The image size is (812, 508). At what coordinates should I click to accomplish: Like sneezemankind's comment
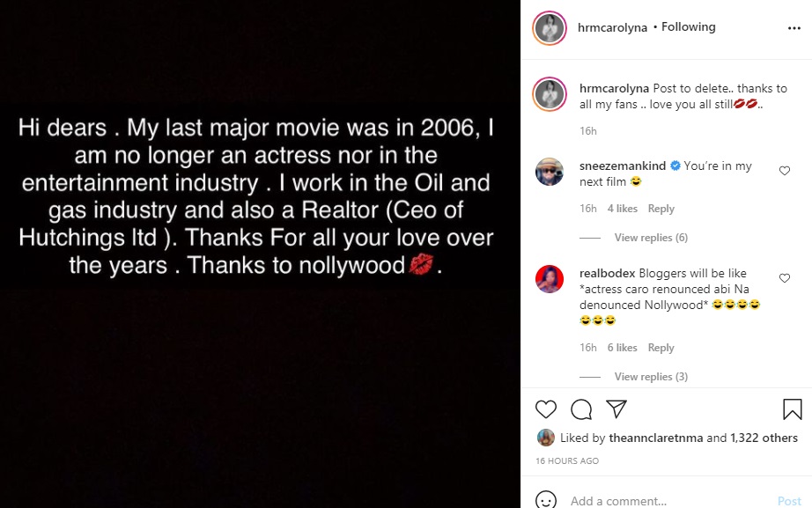pyautogui.click(x=785, y=171)
